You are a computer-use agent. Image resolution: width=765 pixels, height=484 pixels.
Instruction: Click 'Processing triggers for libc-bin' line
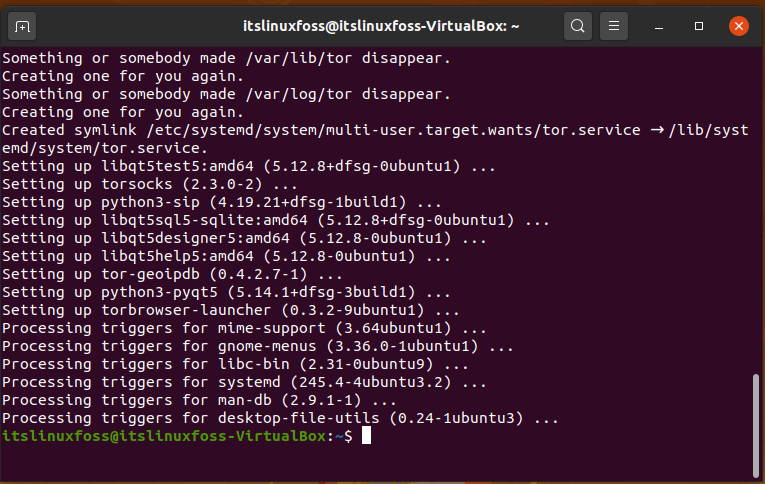pyautogui.click(x=235, y=364)
